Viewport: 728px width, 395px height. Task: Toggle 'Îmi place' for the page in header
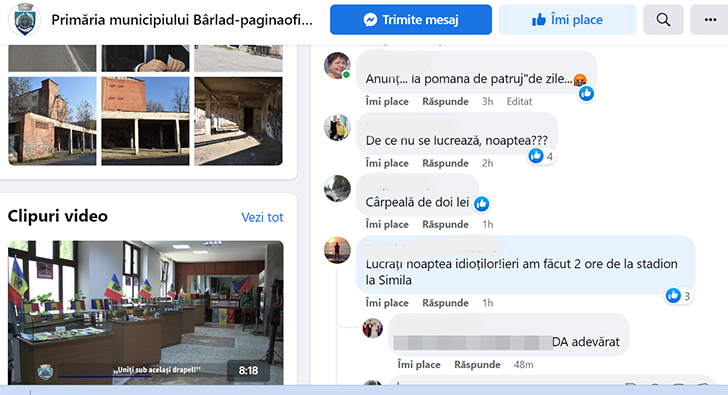tap(567, 20)
